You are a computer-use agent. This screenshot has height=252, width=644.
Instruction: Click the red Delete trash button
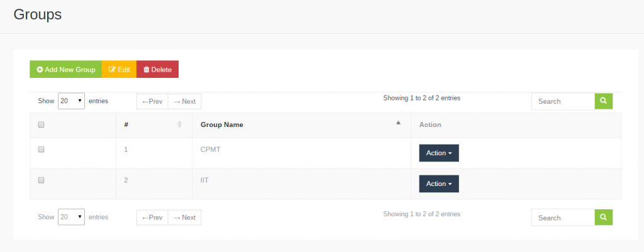click(157, 69)
